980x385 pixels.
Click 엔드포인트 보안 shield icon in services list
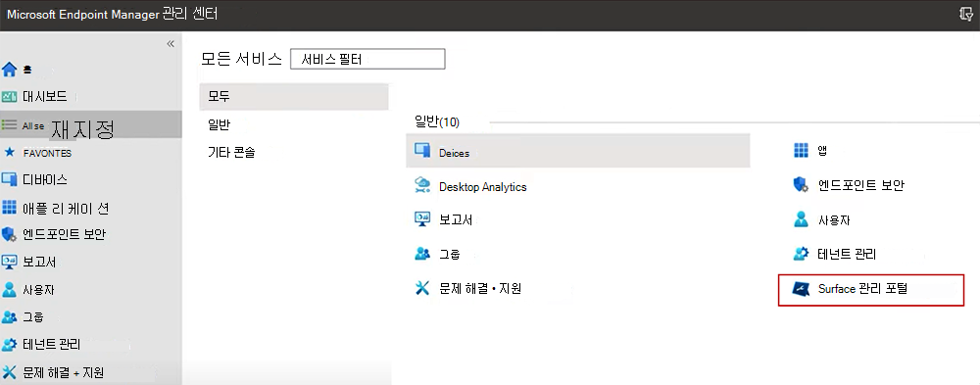point(801,185)
